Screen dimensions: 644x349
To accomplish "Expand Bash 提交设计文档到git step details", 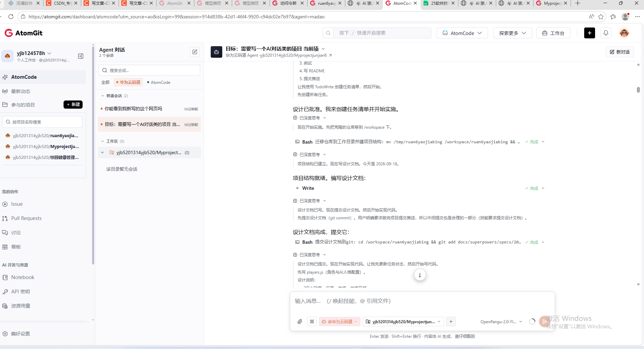I will coord(543,242).
